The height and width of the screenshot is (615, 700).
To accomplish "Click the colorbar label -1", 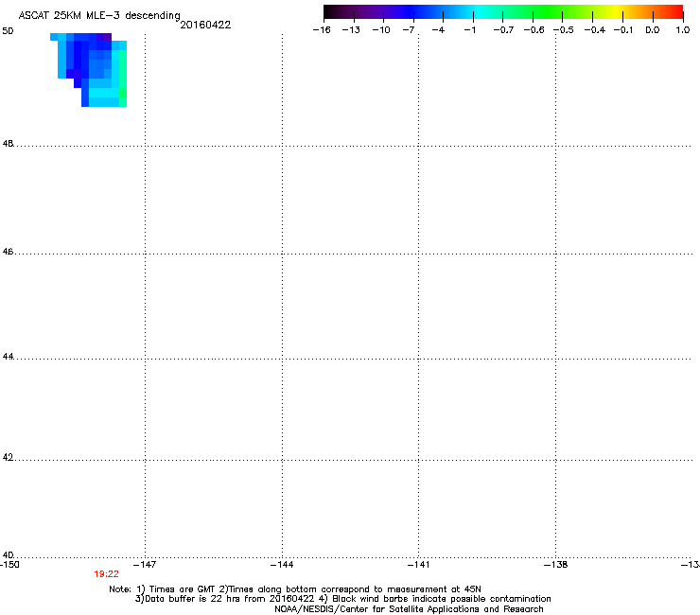I will (x=469, y=30).
